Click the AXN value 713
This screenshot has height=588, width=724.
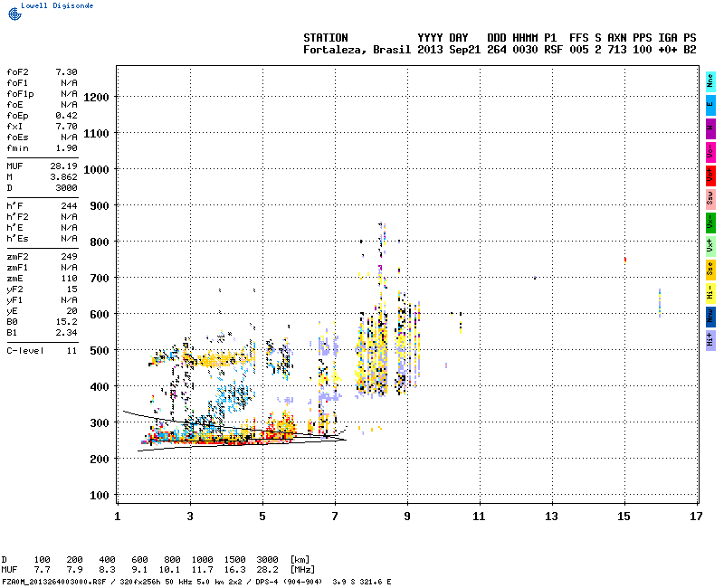pos(617,50)
